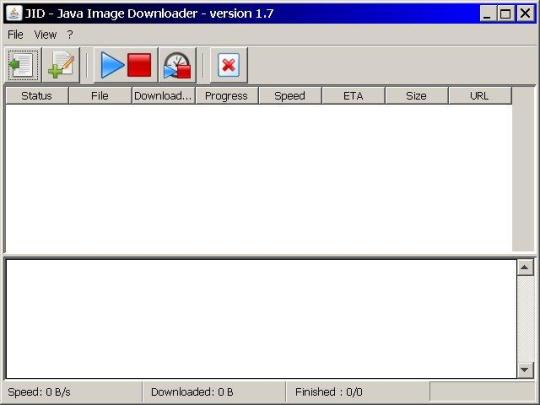This screenshot has height=405, width=540.
Task: Maximize the JID window
Action: coord(506,14)
